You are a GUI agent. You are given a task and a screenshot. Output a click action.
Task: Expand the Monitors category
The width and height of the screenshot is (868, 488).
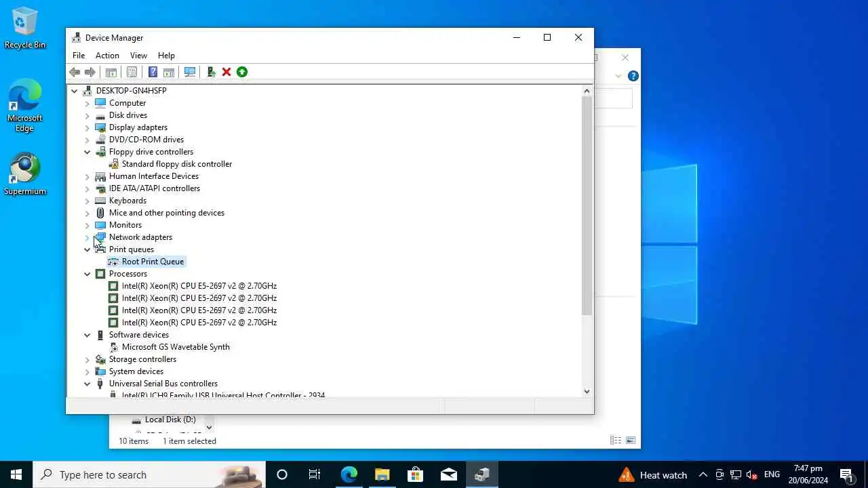click(x=87, y=225)
